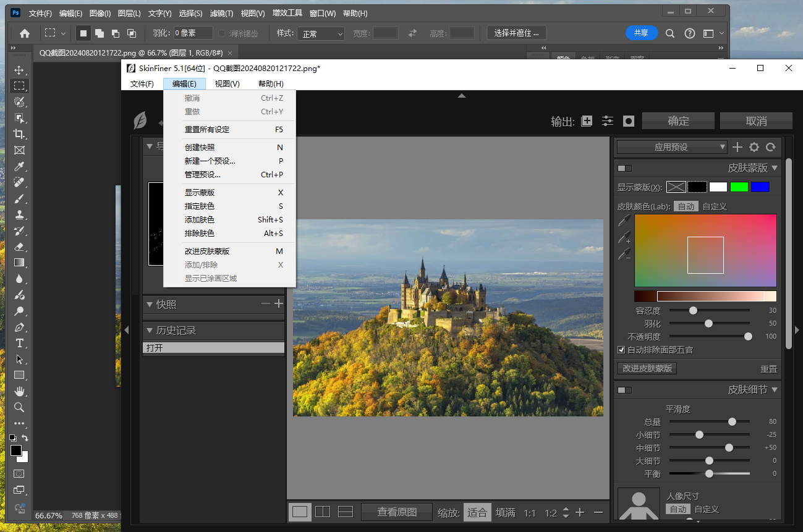The width and height of the screenshot is (803, 532).
Task: Switch to side-by-side split view icon
Action: click(x=323, y=512)
